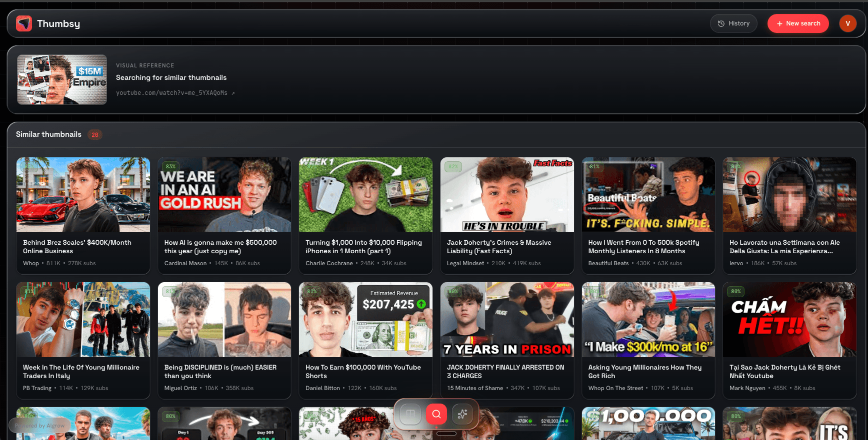The image size is (868, 440).
Task: Click the 83% match badge on AI gold rush thumbnail
Action: pyautogui.click(x=170, y=166)
